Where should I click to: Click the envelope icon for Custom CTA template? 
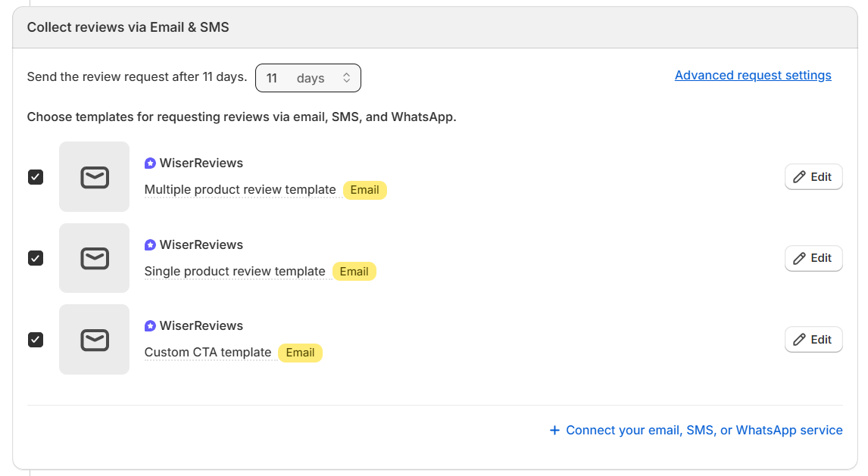click(95, 340)
